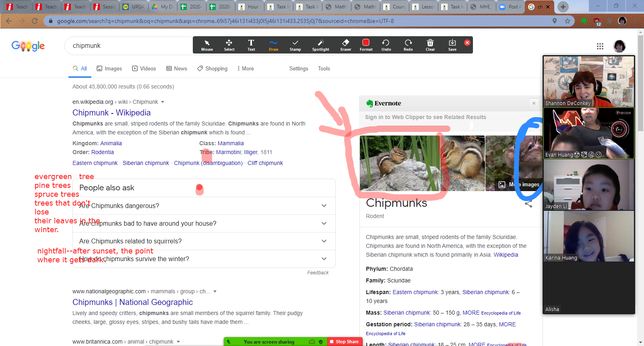
Task: Select Jayden Li's video tile
Action: [x=589, y=184]
